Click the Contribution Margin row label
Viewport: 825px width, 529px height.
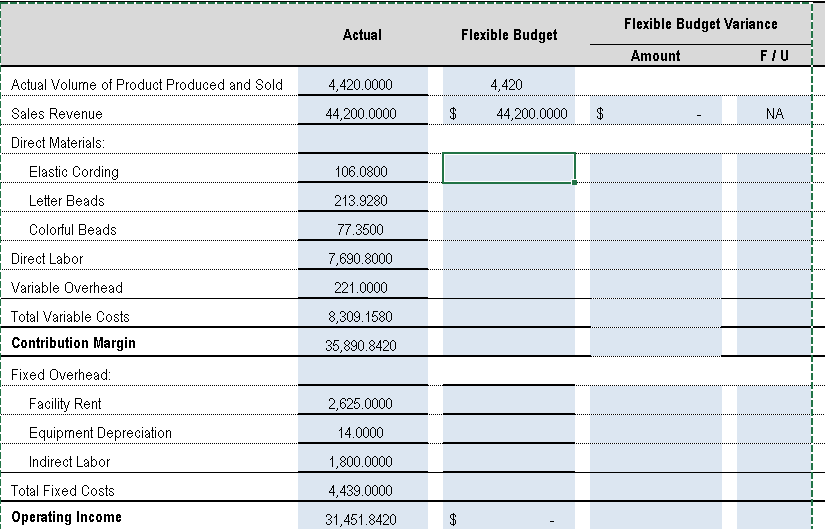point(73,343)
